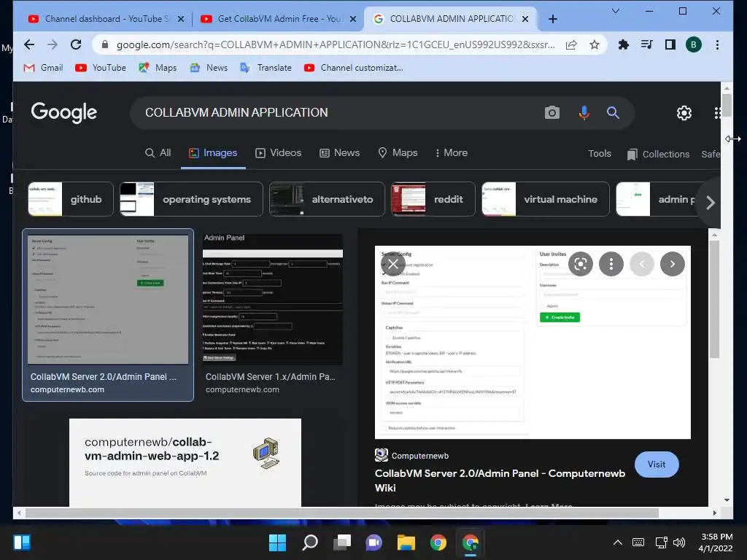Screen dimensions: 747x560
Task: Select the Images tab
Action: point(213,153)
